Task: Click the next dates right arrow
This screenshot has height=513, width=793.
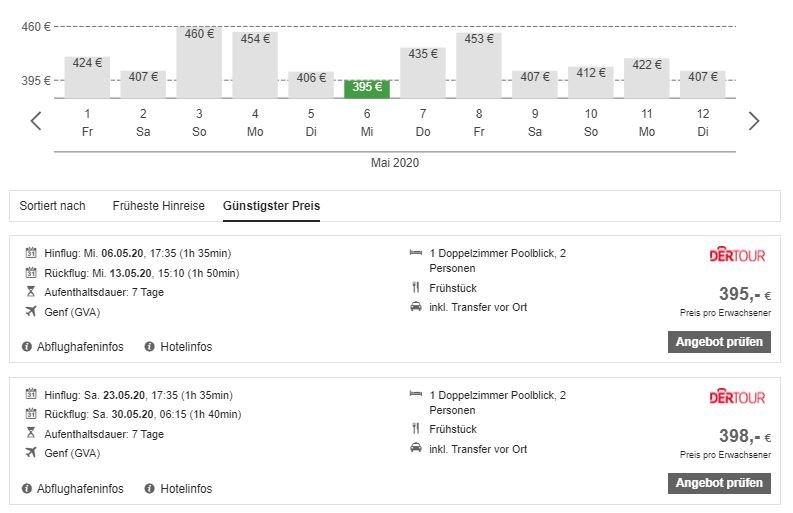Action: [754, 121]
